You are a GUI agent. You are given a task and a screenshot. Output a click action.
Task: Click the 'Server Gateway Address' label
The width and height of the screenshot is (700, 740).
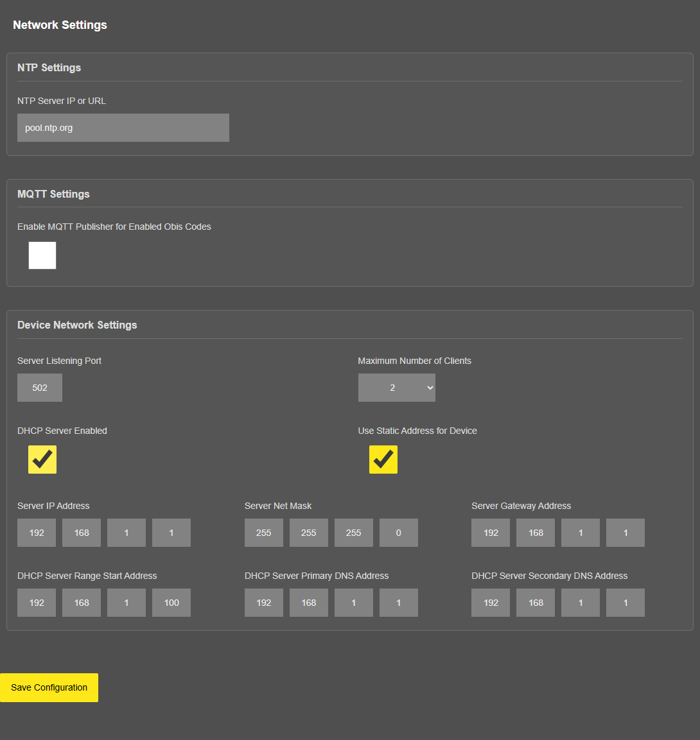[521, 506]
